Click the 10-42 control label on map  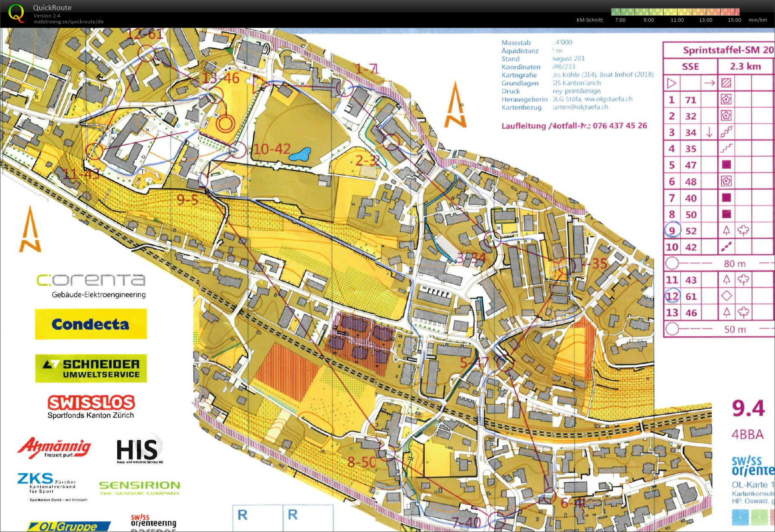pyautogui.click(x=272, y=149)
